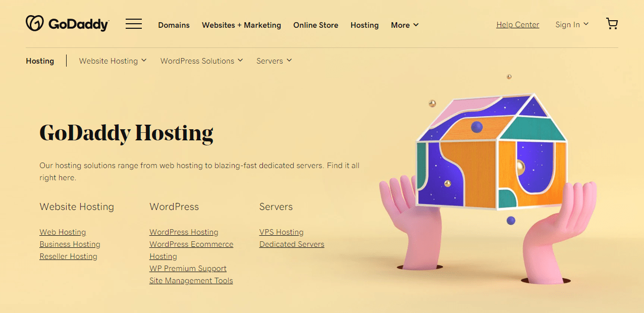644x313 pixels.
Task: Open the shopping cart icon
Action: coord(612,24)
